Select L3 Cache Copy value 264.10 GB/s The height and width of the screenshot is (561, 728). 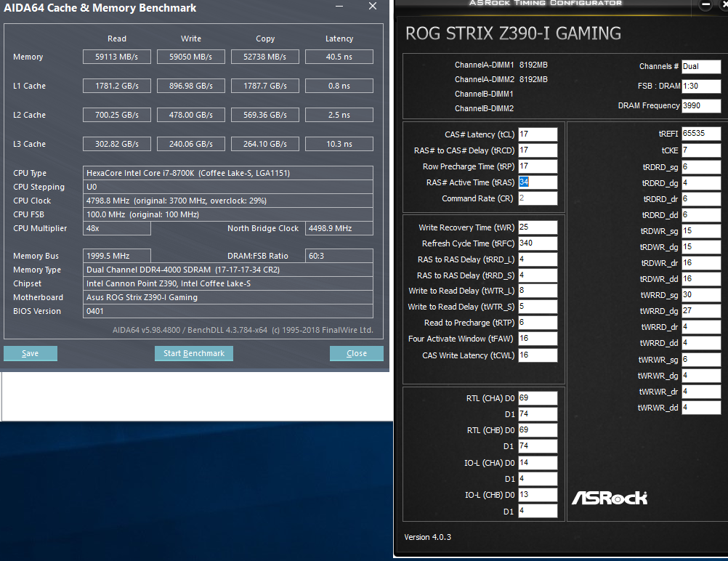pyautogui.click(x=264, y=144)
